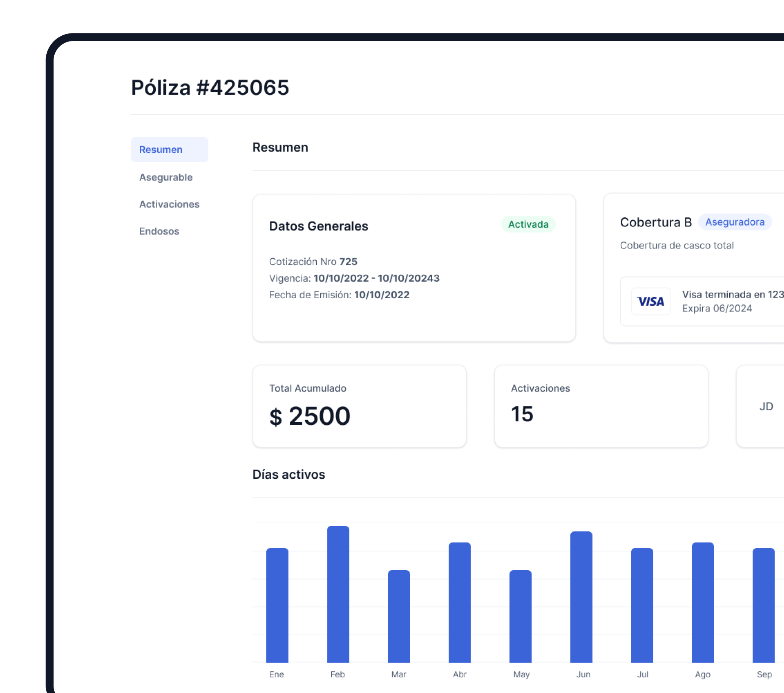Click the Visa terminada en text
This screenshot has width=784, height=693.
coord(732,294)
